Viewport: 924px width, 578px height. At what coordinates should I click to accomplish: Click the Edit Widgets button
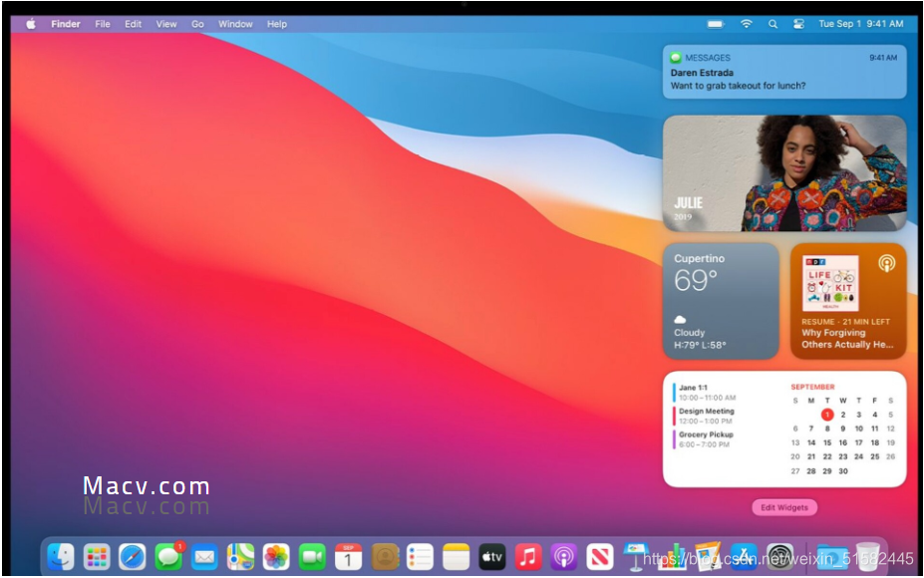tap(784, 507)
